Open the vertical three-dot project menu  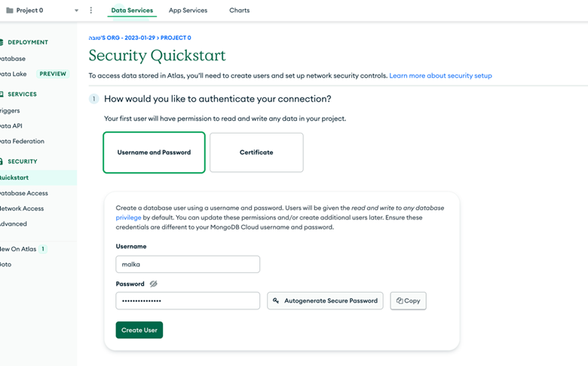(x=90, y=10)
